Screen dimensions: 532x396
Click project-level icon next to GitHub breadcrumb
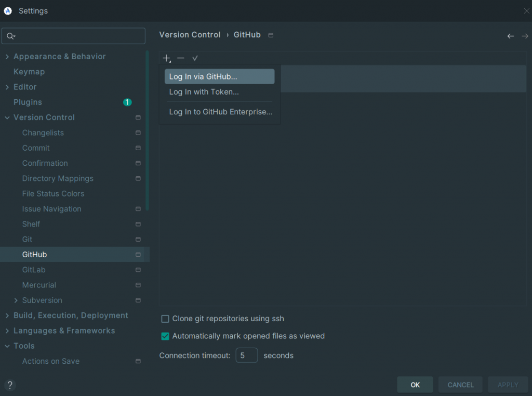[x=271, y=35]
